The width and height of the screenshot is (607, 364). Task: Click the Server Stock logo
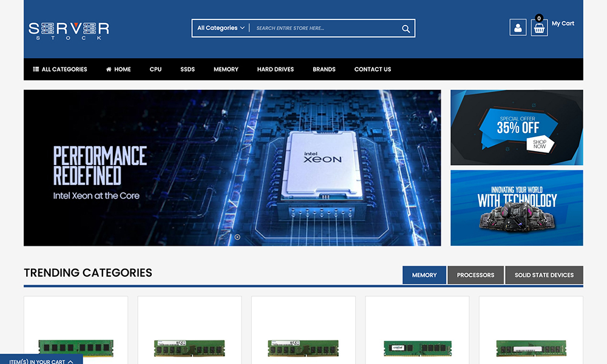(x=69, y=30)
